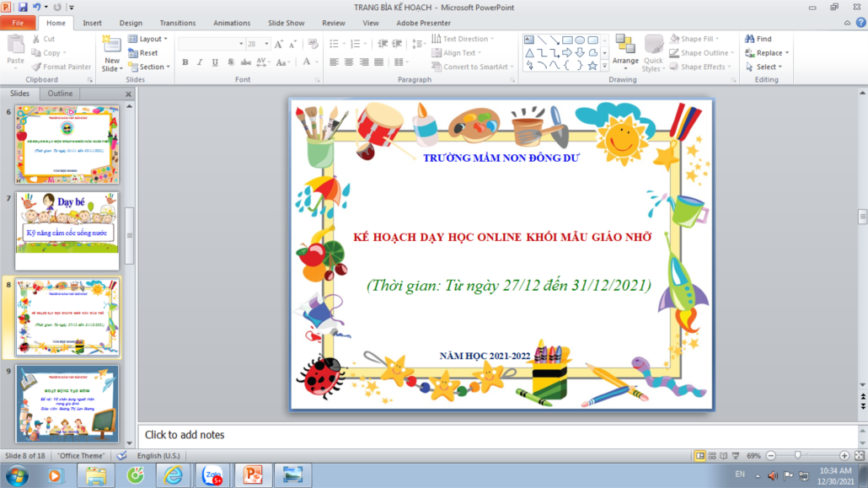Click the zoom slider handle in the status bar
Viewport: 868px width, 488px height.
point(797,456)
